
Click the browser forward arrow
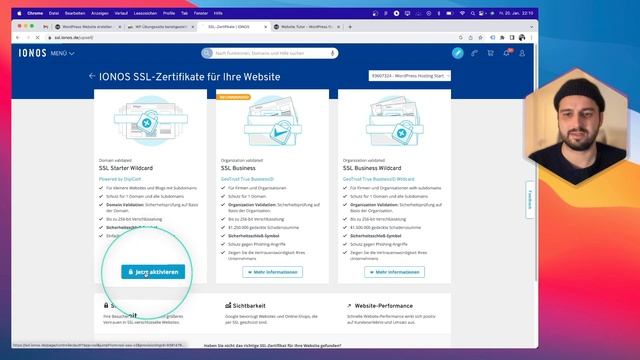coord(28,38)
